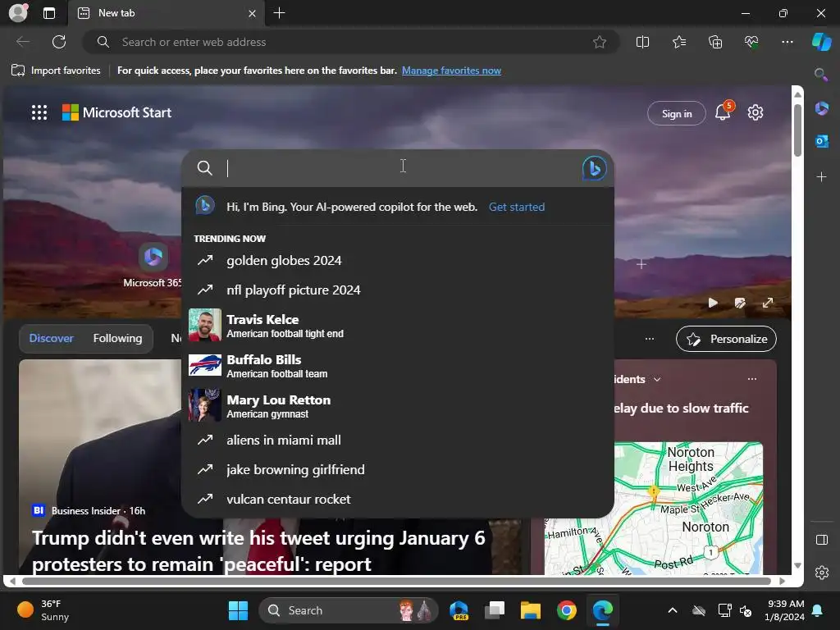Open Task View from taskbar
This screenshot has width=840, height=630.
coord(495,610)
